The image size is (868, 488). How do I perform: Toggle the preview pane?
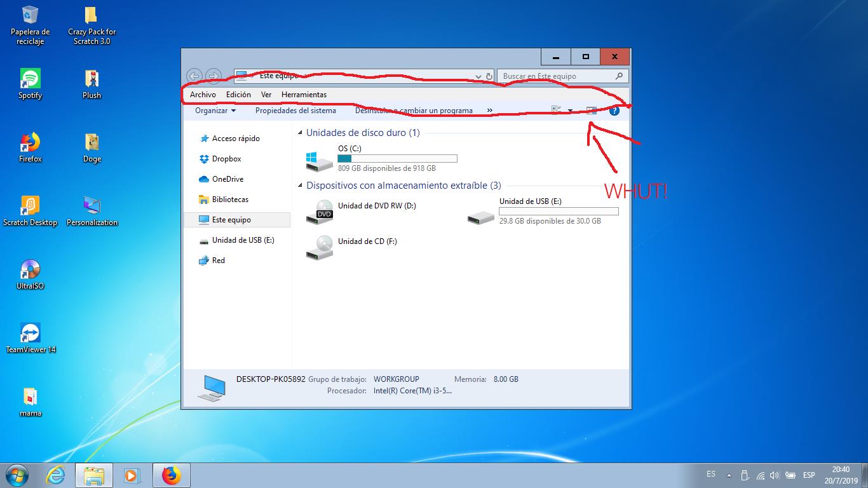(x=592, y=111)
